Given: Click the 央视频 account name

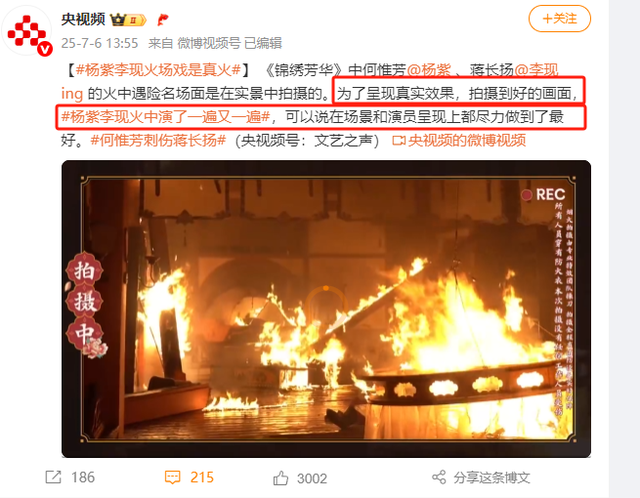Looking at the screenshot, I should (x=83, y=19).
